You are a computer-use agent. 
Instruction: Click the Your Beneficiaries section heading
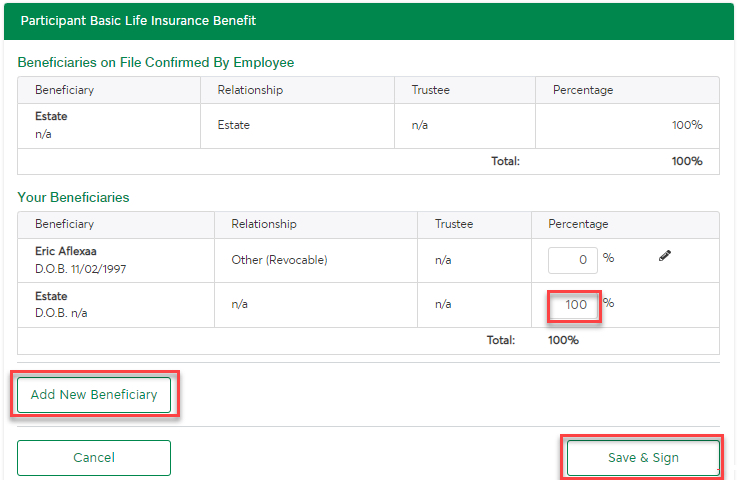(73, 197)
